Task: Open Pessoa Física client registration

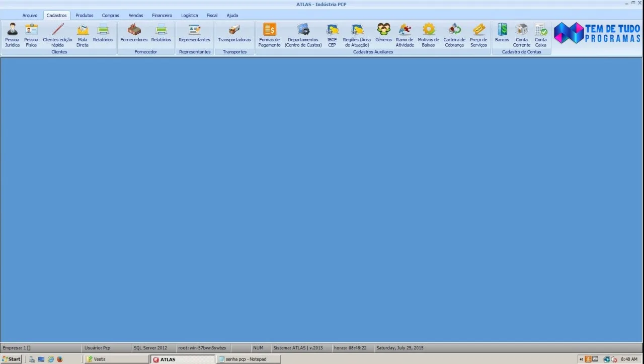Action: 31,35
